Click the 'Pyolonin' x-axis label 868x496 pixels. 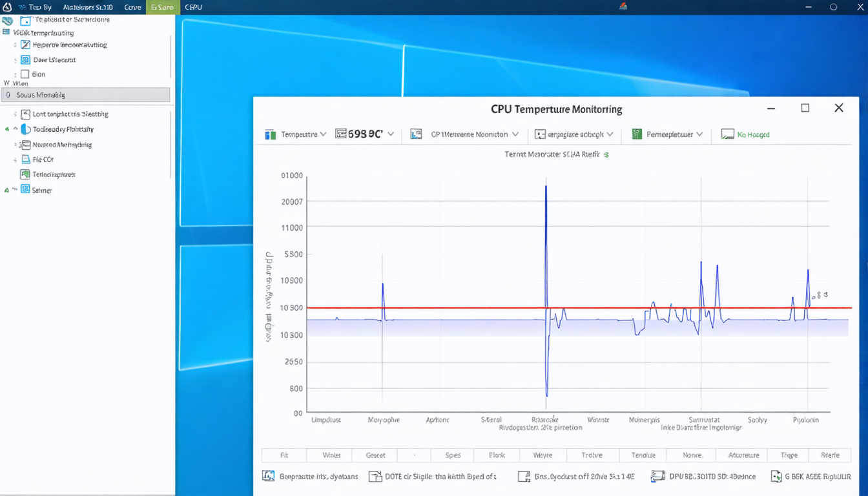(806, 420)
